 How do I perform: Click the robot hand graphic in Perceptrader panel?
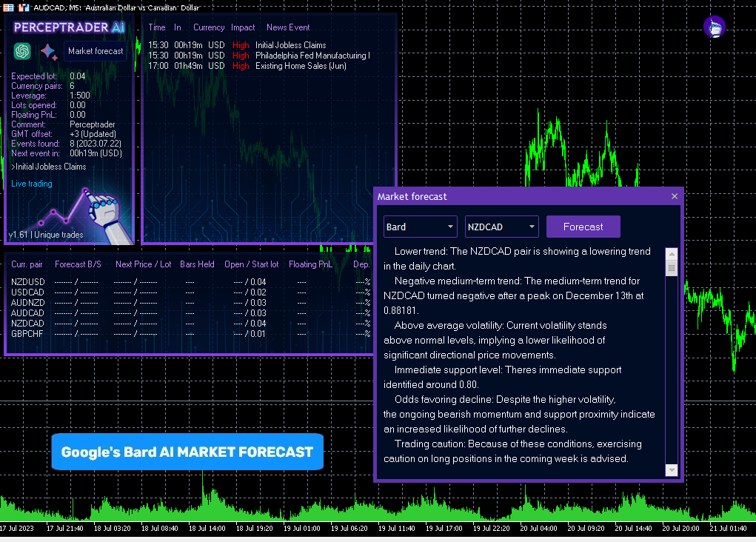105,215
